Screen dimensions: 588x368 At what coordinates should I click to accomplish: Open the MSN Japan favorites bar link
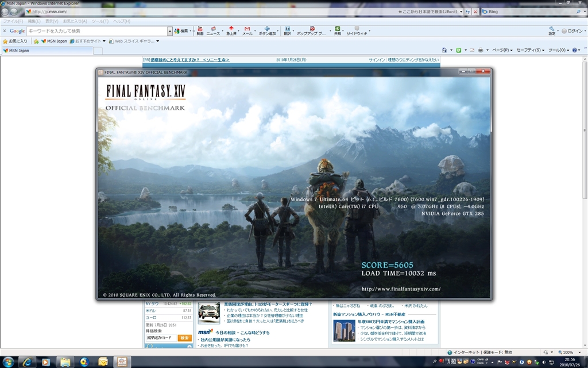[x=54, y=41]
